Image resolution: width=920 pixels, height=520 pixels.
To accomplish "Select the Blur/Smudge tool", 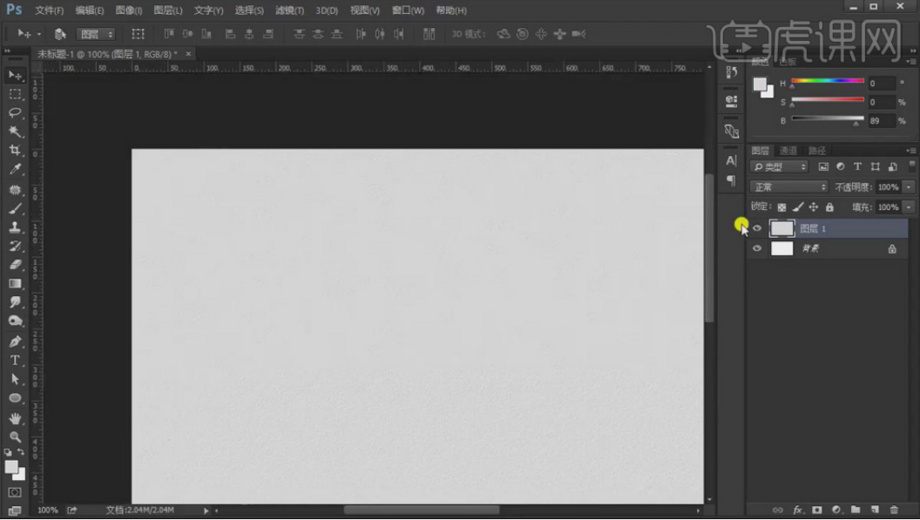I will pyautogui.click(x=15, y=302).
